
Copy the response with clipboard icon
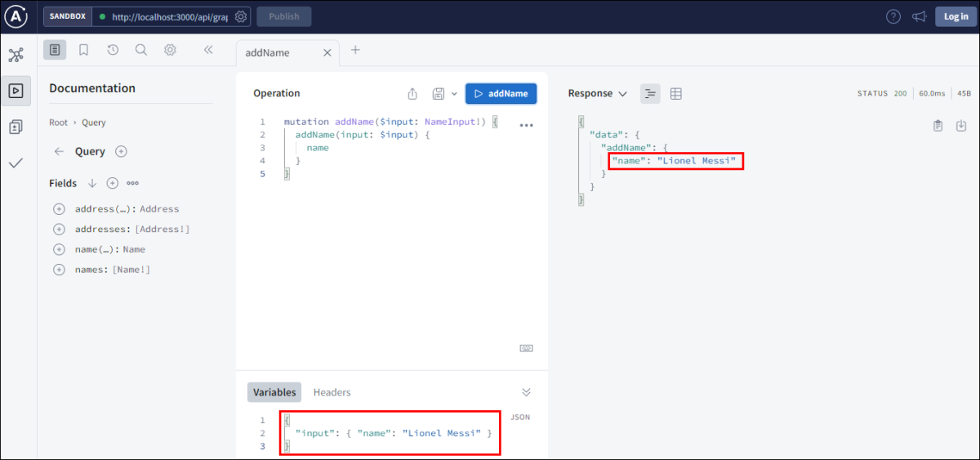pos(938,125)
